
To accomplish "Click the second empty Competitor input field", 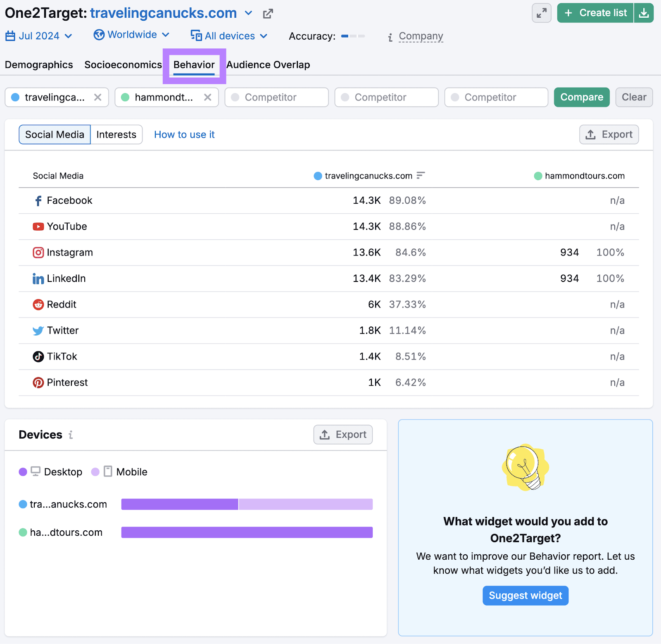I will [x=387, y=97].
